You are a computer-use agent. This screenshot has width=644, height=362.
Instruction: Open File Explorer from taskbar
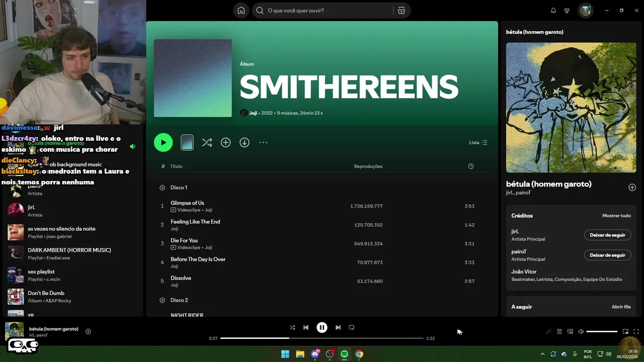coord(300,354)
